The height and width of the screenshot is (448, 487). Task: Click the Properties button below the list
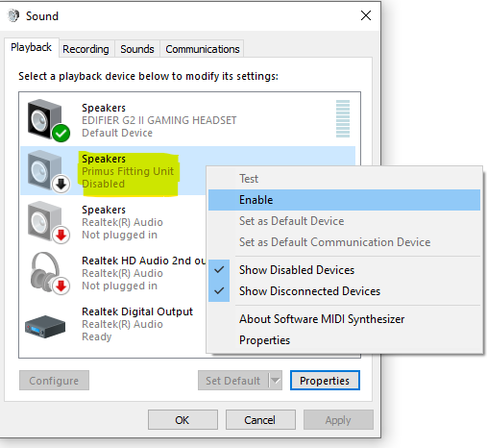325,381
